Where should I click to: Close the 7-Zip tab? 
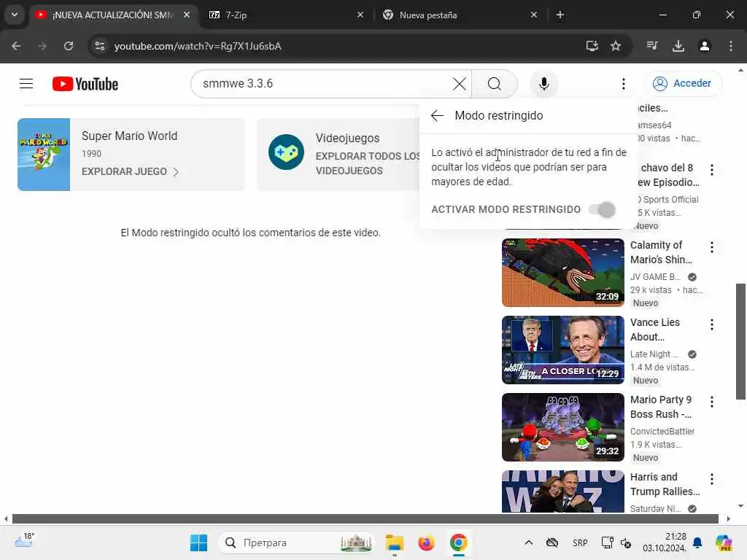360,15
